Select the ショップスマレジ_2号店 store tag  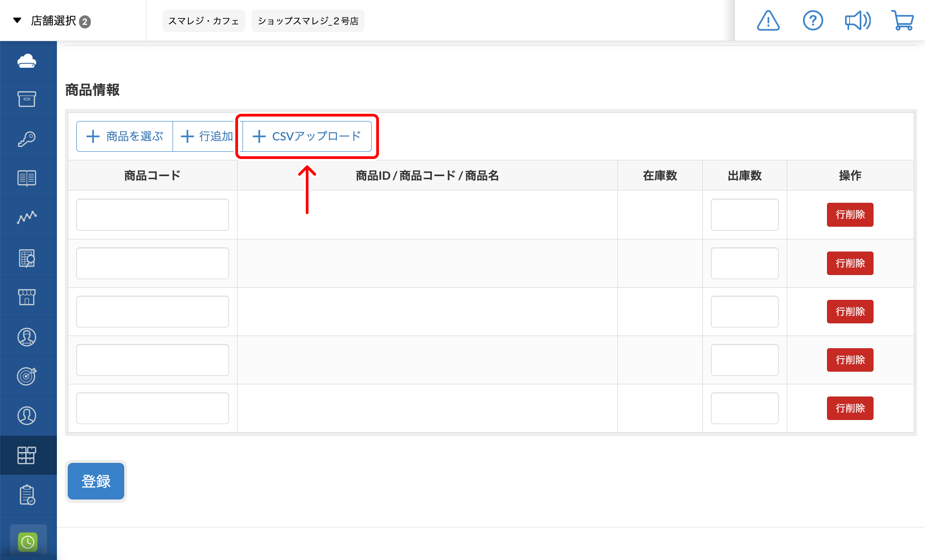click(x=308, y=21)
